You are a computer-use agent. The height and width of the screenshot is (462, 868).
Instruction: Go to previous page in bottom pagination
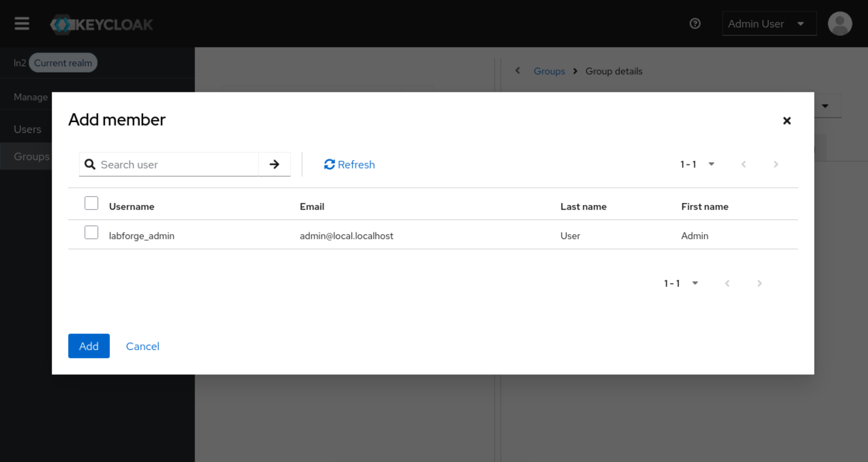[727, 283]
